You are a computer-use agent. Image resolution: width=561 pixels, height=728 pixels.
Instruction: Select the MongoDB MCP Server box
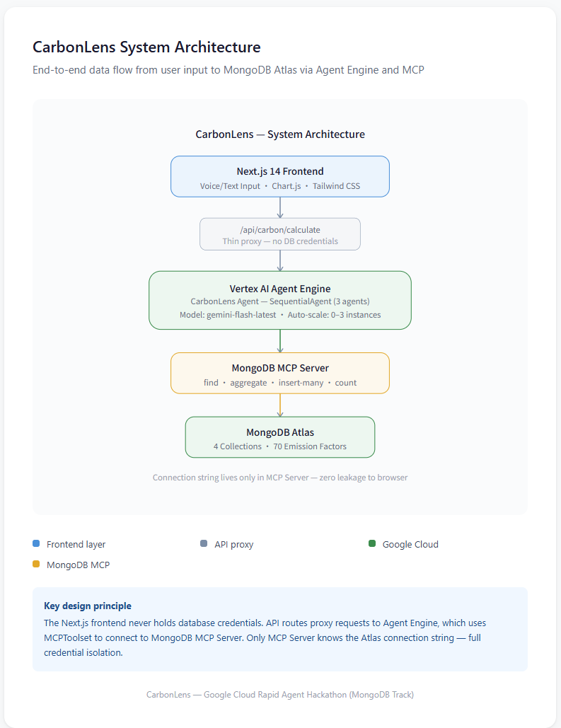(x=280, y=374)
